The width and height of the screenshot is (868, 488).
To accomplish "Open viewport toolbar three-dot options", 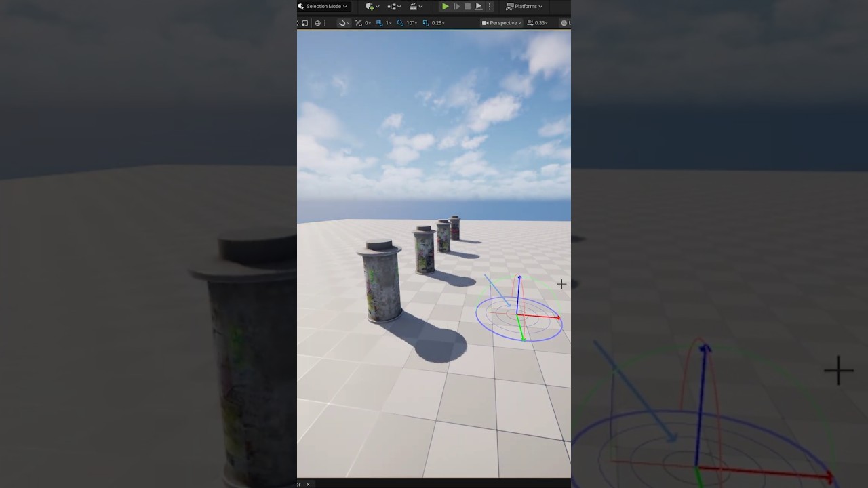I will coord(325,23).
